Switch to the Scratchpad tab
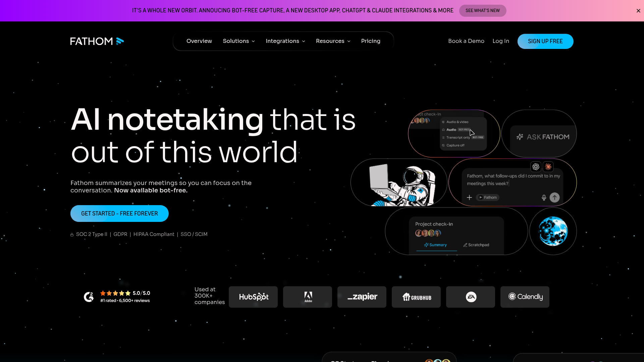 476,245
